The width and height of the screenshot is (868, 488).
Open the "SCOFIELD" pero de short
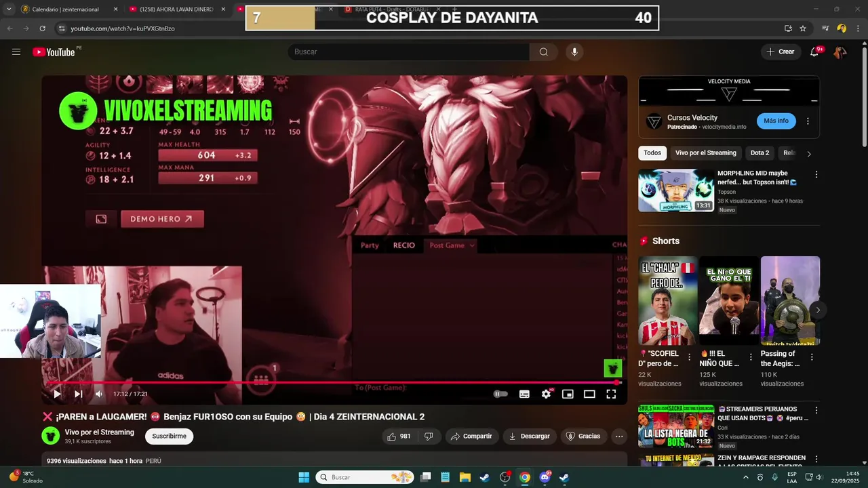pyautogui.click(x=668, y=300)
